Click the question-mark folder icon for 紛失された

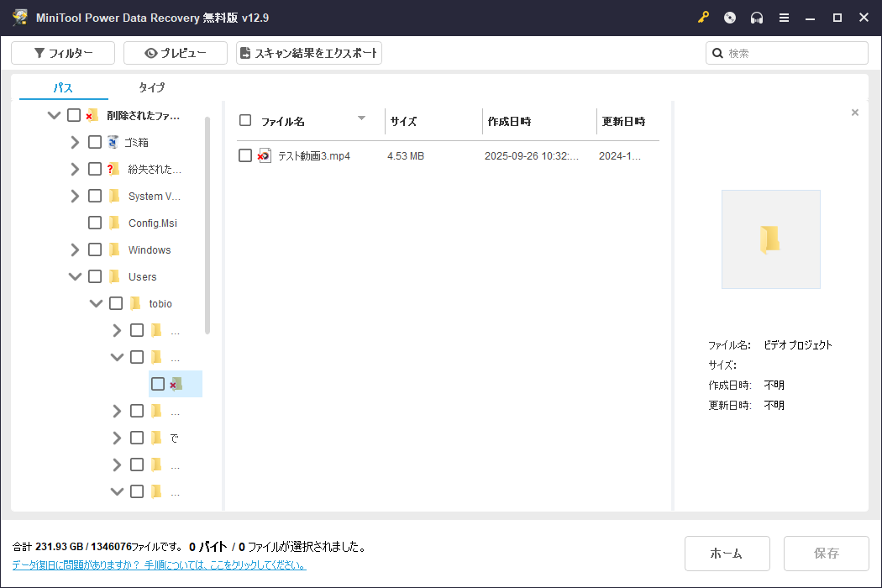pos(113,169)
